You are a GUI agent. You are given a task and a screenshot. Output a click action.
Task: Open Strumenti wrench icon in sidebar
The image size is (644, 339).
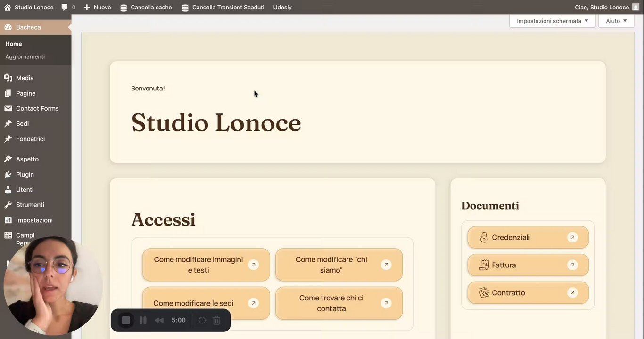click(8, 205)
